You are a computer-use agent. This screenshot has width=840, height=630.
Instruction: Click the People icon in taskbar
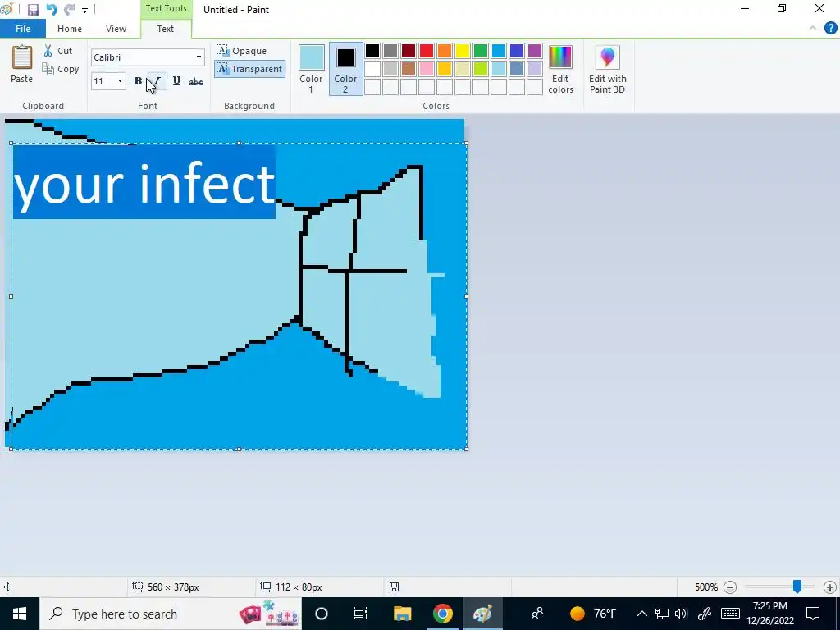(536, 614)
